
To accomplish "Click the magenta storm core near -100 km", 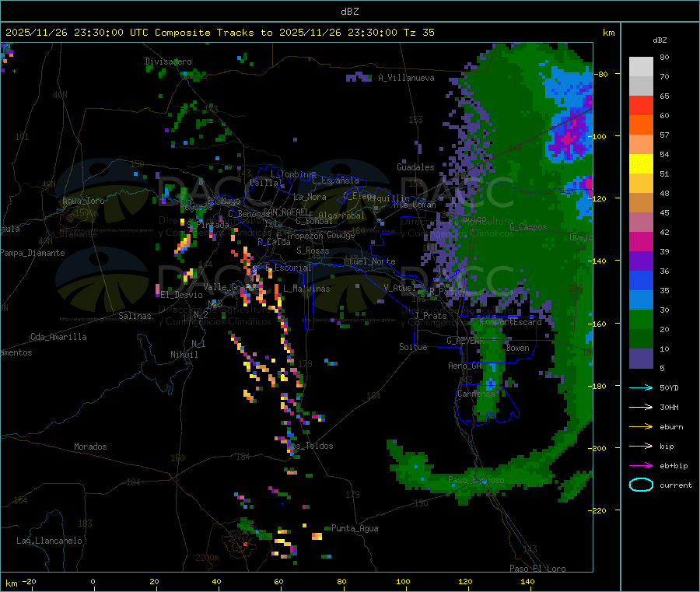I will [x=568, y=139].
